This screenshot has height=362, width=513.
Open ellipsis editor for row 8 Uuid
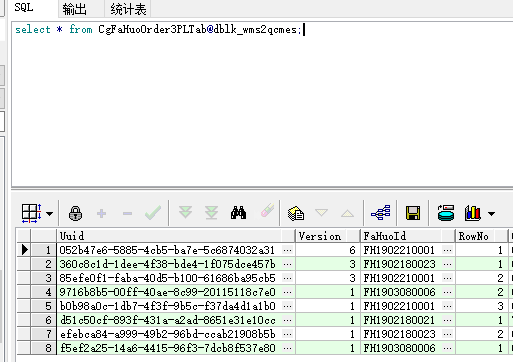tap(288, 348)
